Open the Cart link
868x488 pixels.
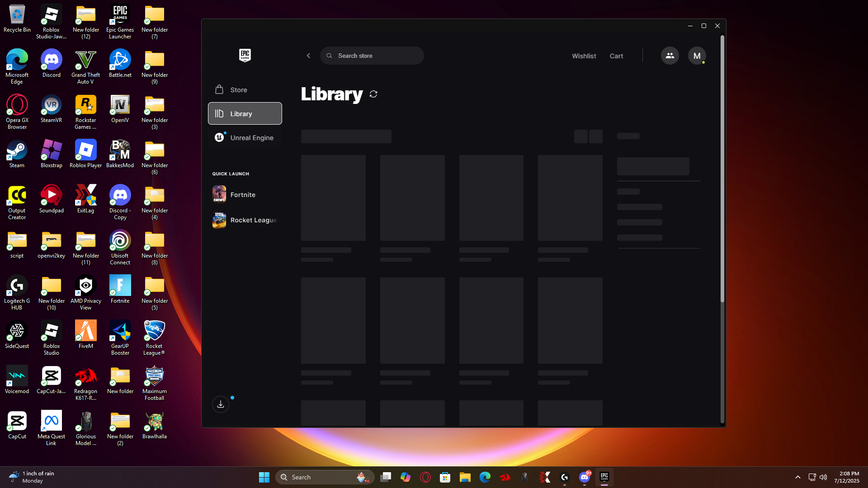click(x=616, y=56)
